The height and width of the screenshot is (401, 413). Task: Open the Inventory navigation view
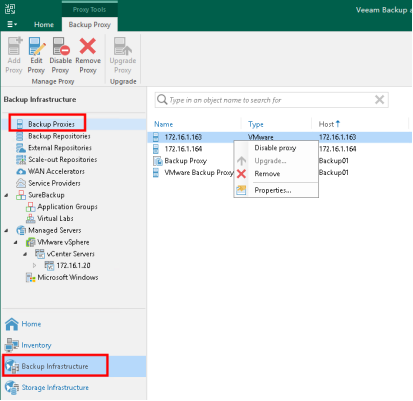(36, 345)
